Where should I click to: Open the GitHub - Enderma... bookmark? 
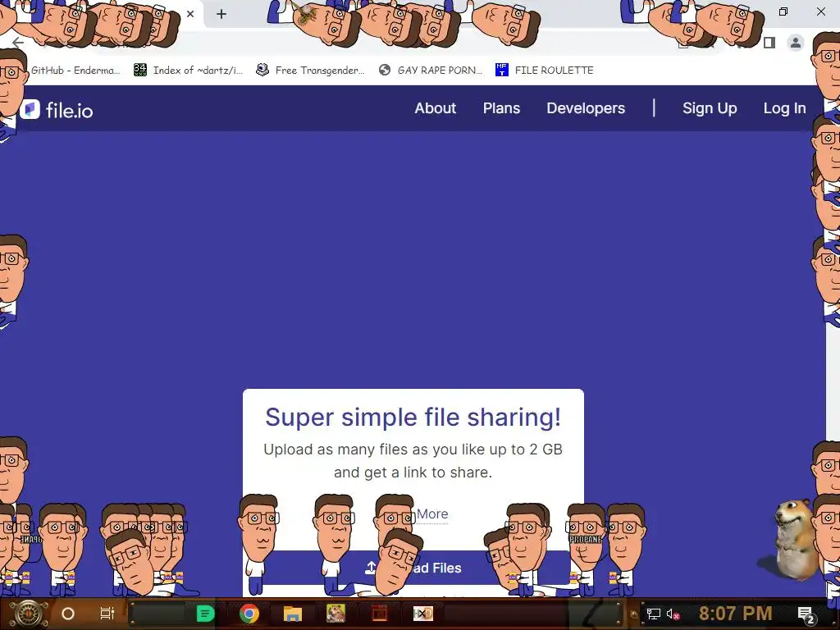tap(75, 71)
